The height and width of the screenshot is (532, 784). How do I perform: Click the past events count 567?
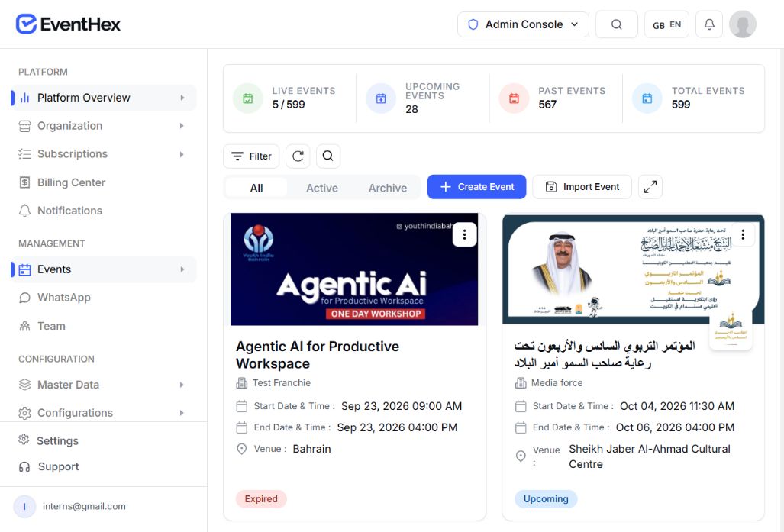coord(547,105)
